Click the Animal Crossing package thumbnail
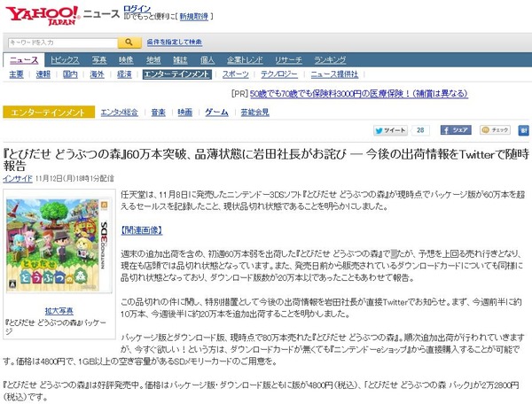532x412 pixels. pos(59,245)
